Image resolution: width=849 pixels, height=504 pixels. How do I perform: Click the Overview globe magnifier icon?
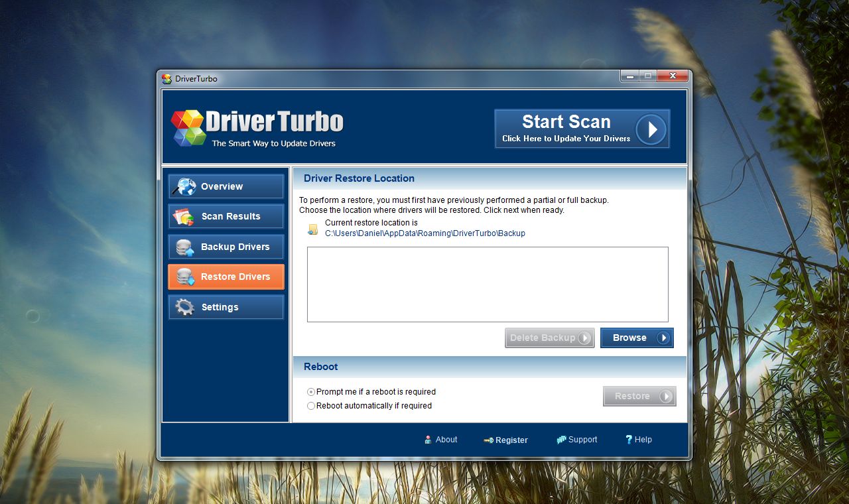pyautogui.click(x=184, y=186)
